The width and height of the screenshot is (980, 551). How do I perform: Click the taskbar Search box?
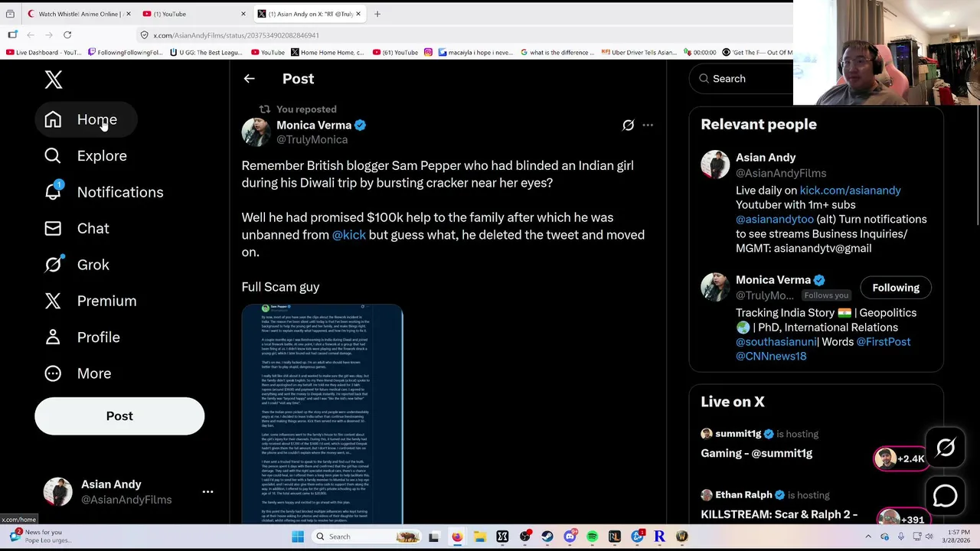pos(366,536)
